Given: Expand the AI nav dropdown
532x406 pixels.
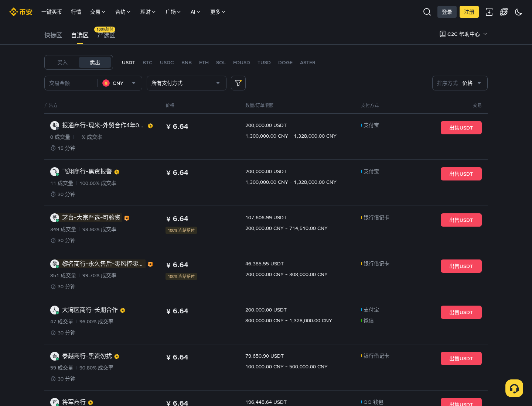Looking at the screenshot, I should (195, 12).
